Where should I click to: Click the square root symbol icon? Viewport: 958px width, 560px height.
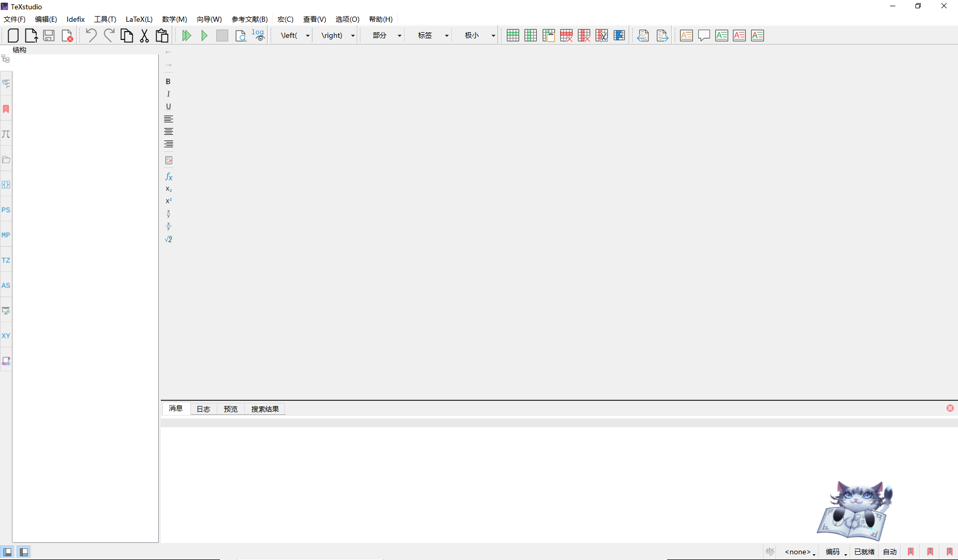(x=169, y=240)
